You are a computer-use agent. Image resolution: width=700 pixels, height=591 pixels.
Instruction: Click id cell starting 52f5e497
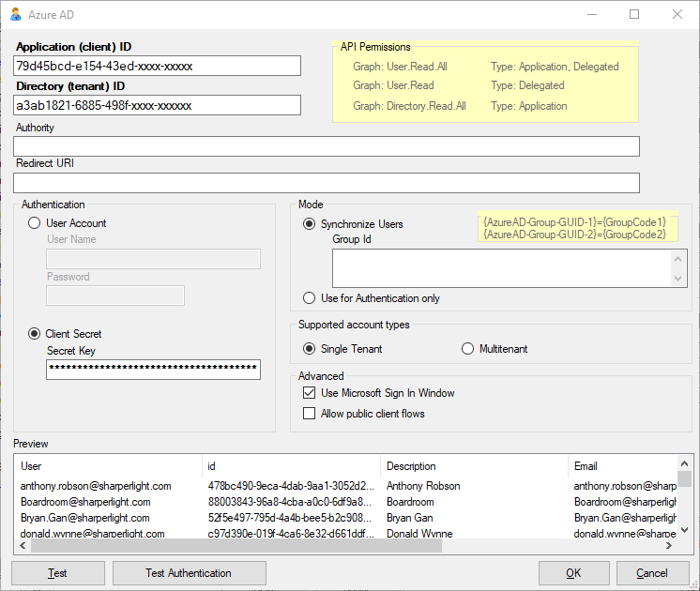[290, 518]
